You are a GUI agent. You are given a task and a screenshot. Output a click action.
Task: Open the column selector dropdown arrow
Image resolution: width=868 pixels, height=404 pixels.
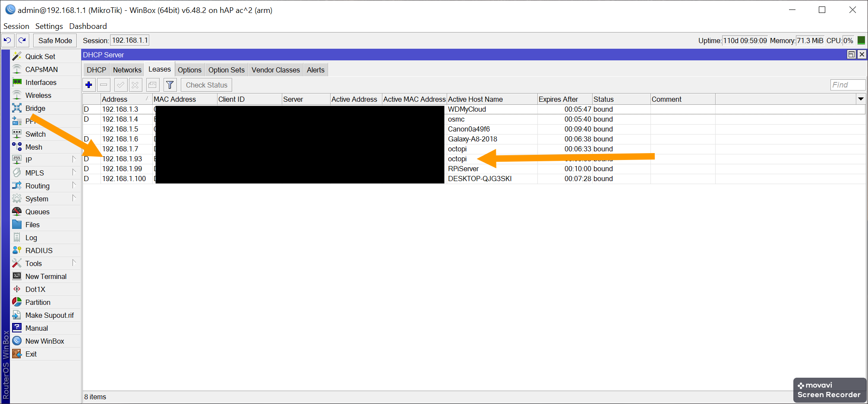861,99
